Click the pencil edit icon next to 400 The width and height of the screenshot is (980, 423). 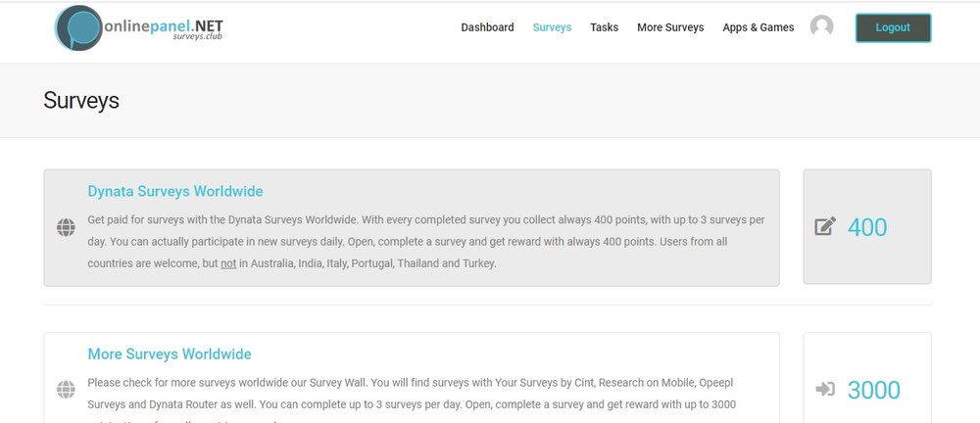point(825,226)
